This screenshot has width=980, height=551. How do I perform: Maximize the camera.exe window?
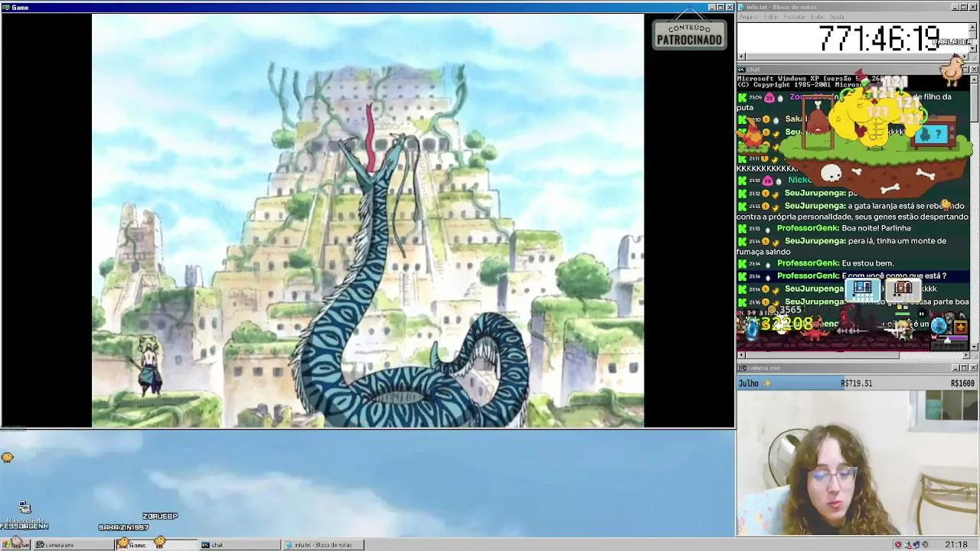tap(965, 368)
